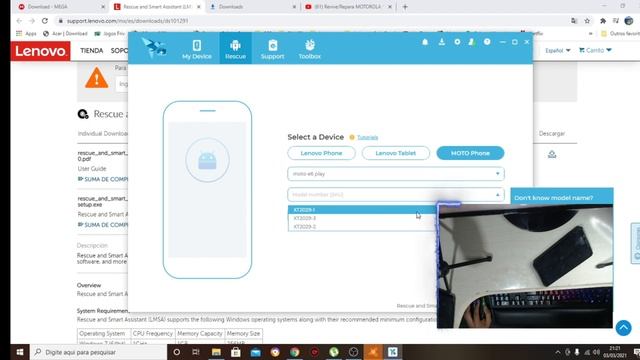Click the Lenovo logo on website
Screen dimensions: 640x360
(x=40, y=51)
